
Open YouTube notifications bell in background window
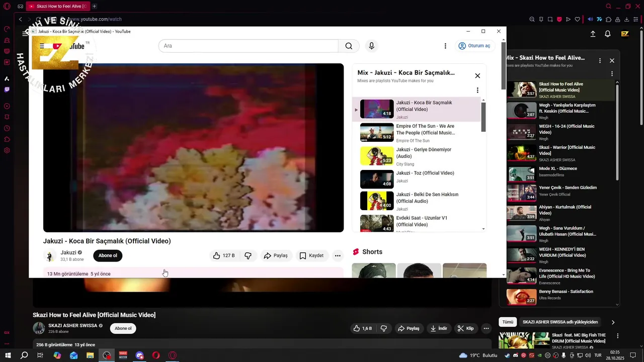608,34
